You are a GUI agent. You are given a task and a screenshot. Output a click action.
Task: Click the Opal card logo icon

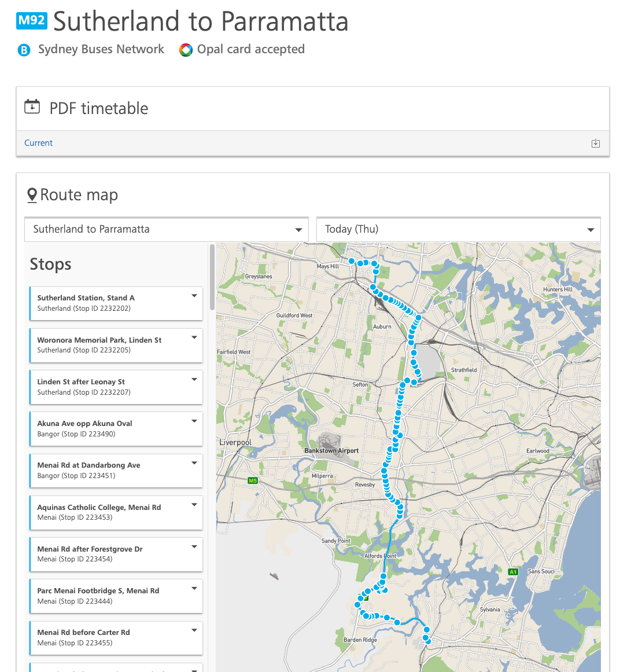point(186,50)
